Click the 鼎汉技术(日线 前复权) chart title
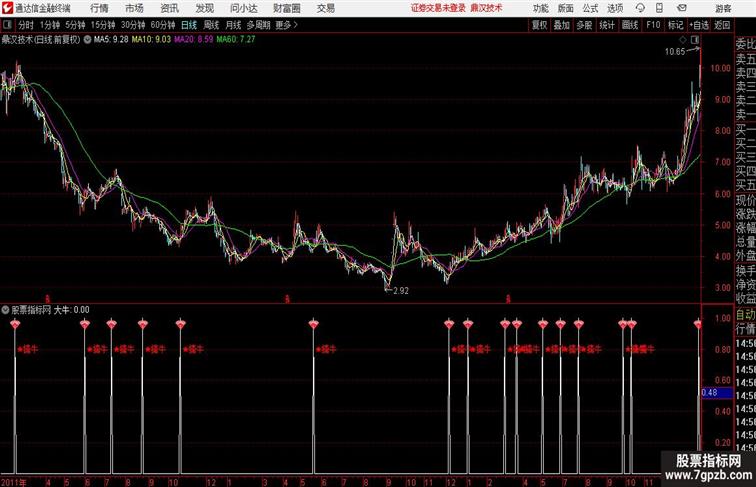Viewport: 756px width, 487px height. 41,40
